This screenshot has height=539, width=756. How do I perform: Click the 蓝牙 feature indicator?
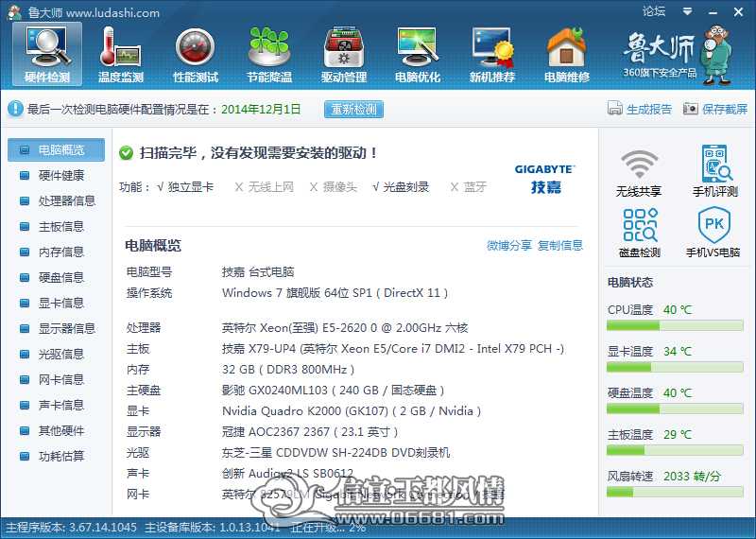click(468, 187)
